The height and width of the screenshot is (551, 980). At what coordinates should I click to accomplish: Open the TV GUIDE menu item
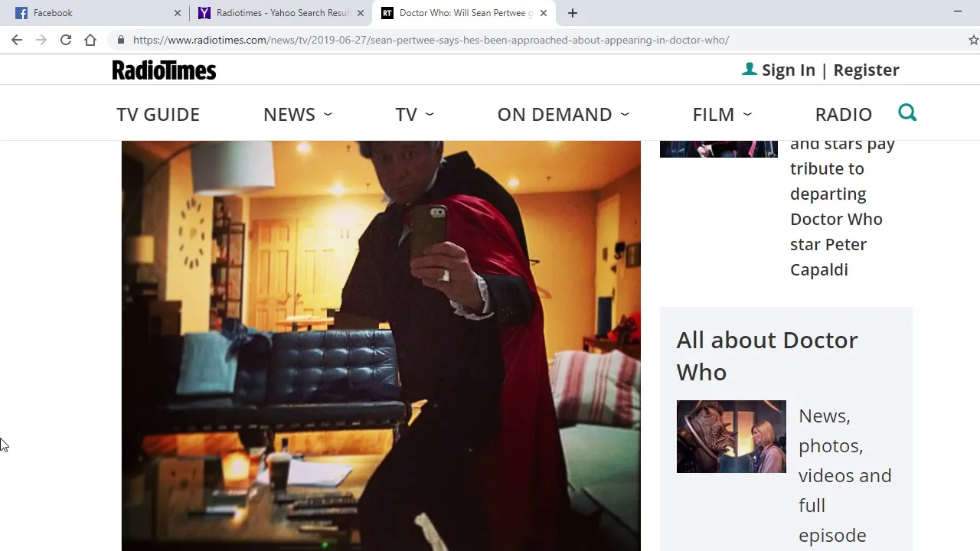click(158, 114)
